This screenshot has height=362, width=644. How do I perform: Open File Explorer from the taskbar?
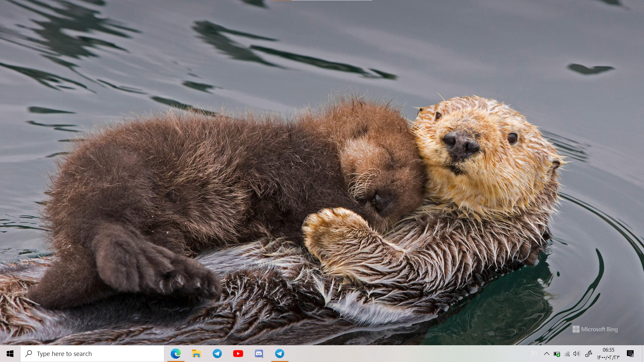[x=197, y=354]
